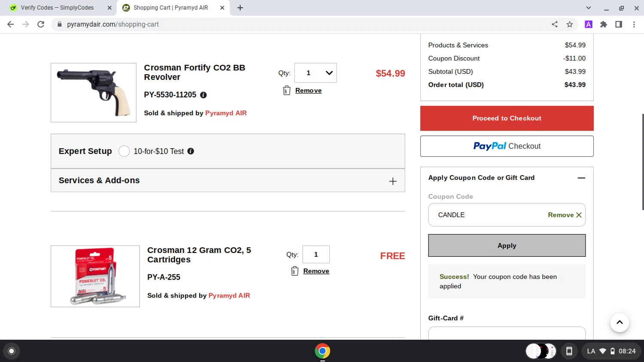
Task: Click the Success coupon applied message
Action: tap(507, 281)
